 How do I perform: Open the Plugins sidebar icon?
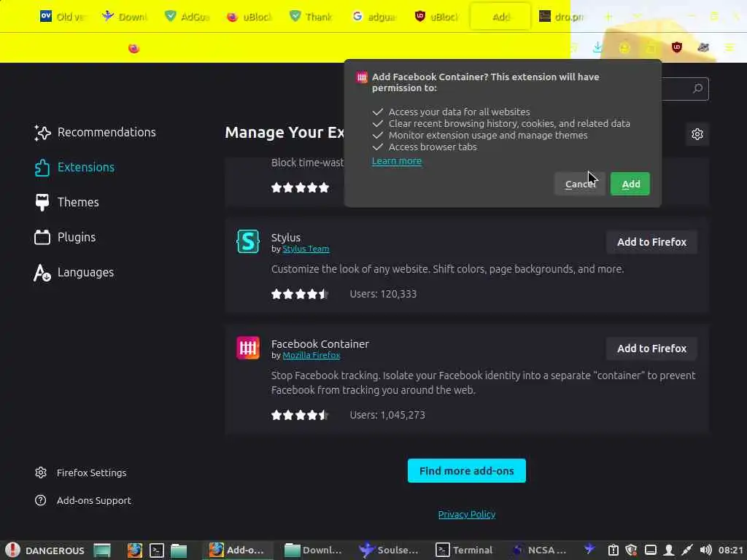[42, 237]
